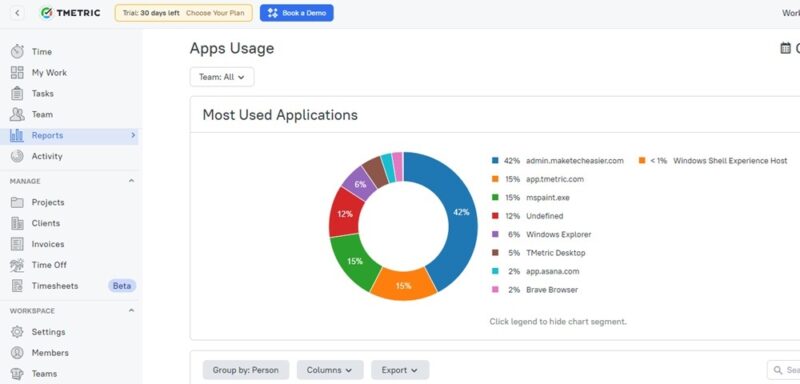The height and width of the screenshot is (384, 800).
Task: Click the Book a Demo button
Action: pos(296,13)
